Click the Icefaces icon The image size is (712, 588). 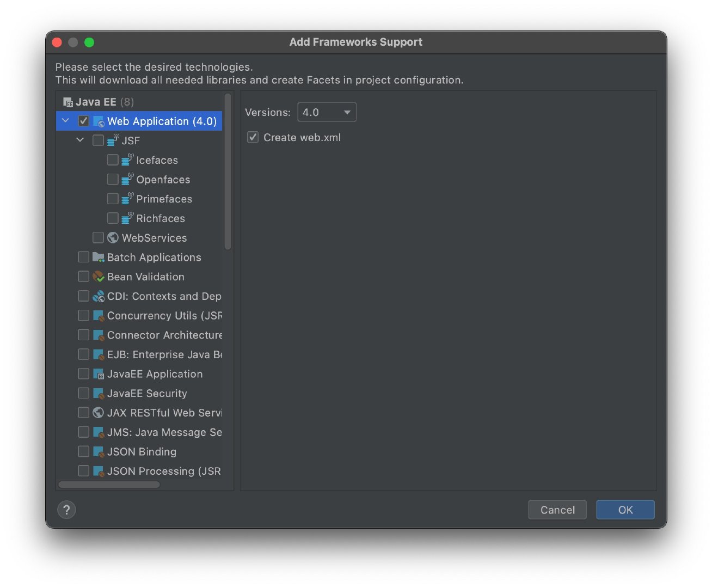[x=127, y=160]
